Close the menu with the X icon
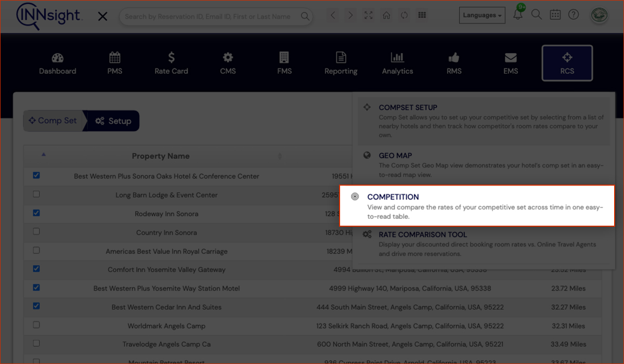This screenshot has width=624, height=364. click(103, 17)
